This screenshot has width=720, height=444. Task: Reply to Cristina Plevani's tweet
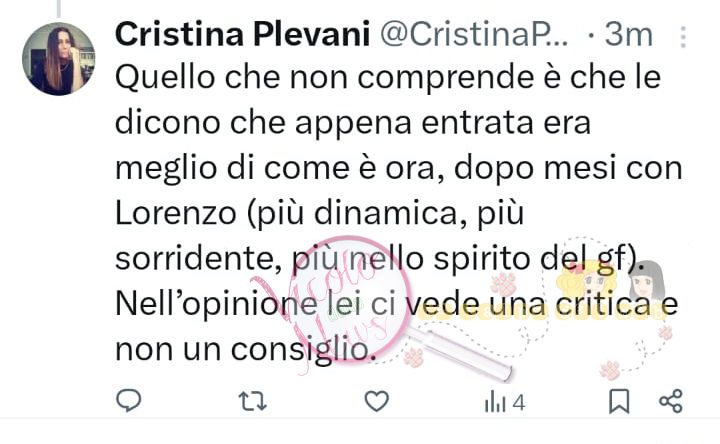[x=129, y=400]
